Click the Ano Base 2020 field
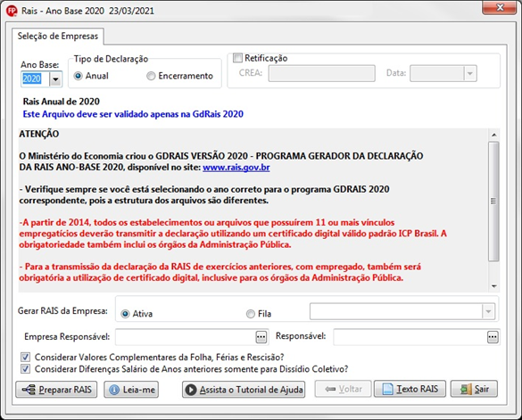 point(35,79)
